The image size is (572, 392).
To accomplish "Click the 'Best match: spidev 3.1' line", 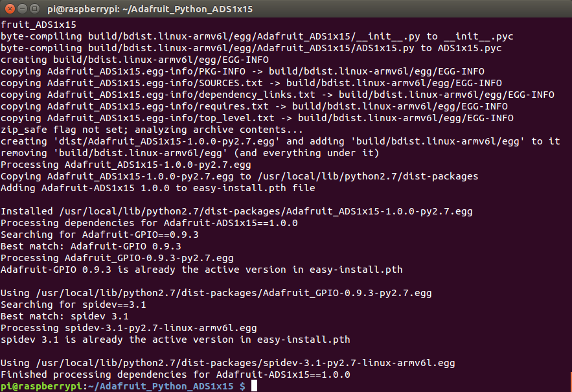I will (65, 316).
